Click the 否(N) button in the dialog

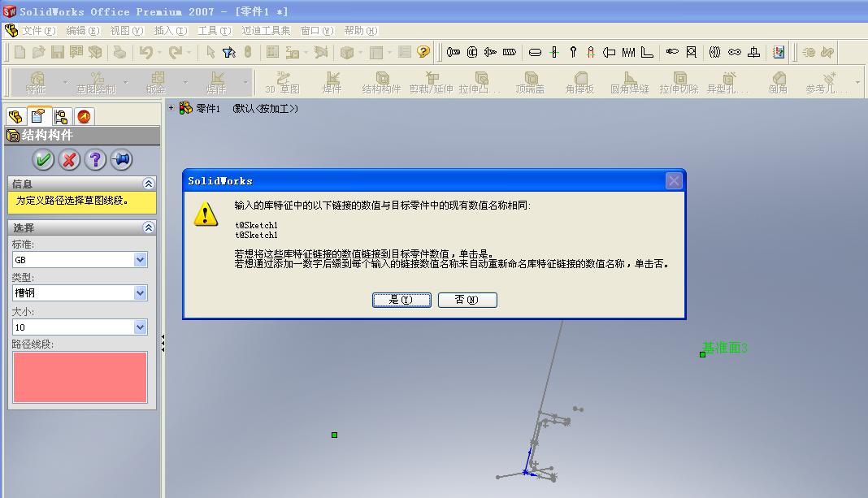[x=467, y=300]
